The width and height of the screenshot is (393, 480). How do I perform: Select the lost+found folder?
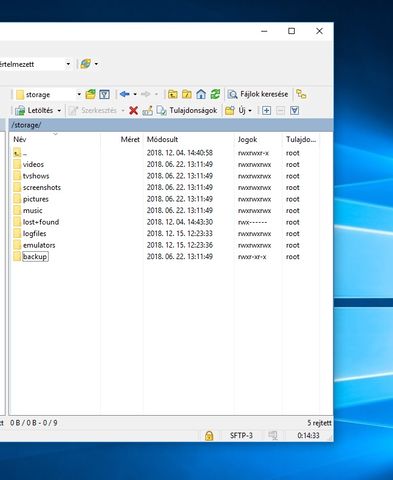click(41, 222)
